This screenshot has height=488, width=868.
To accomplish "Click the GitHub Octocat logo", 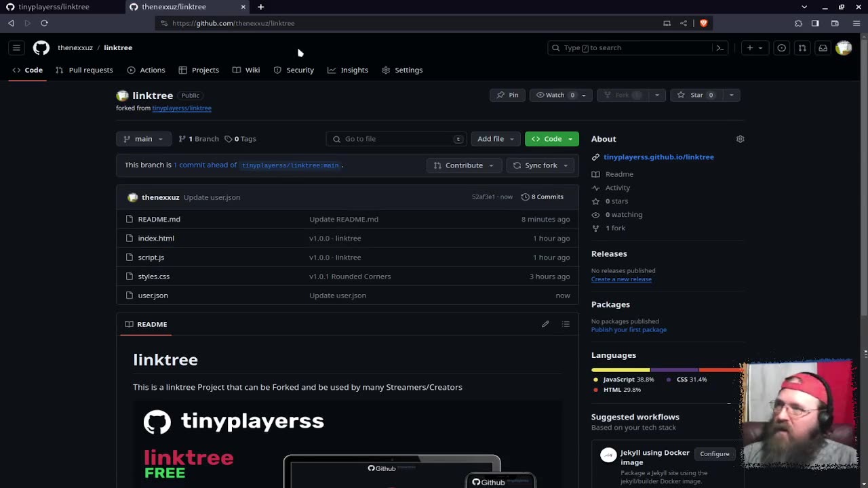I will point(41,47).
